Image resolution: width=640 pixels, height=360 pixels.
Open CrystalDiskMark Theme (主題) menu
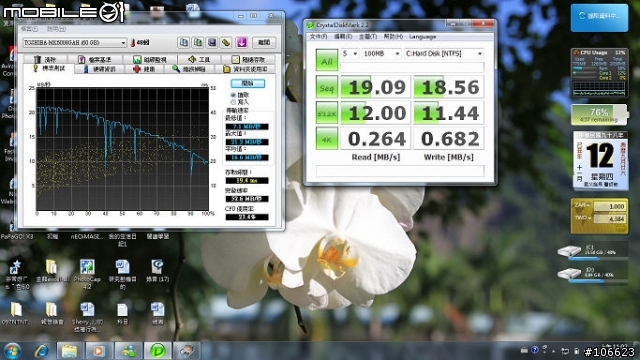(367, 37)
